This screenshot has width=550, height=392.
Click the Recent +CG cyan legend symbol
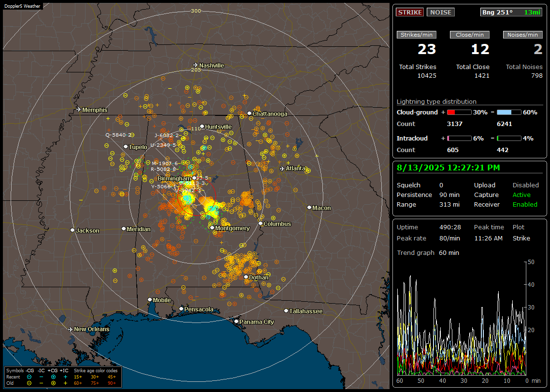click(x=53, y=377)
